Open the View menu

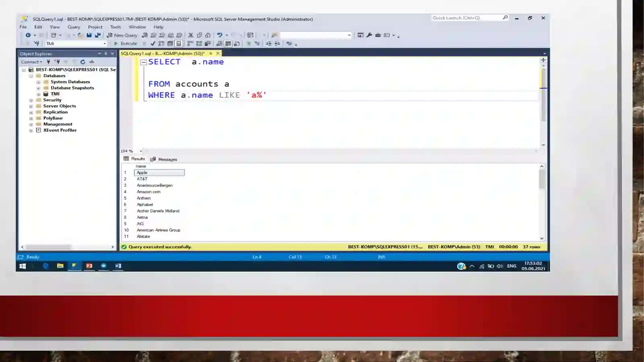click(55, 27)
